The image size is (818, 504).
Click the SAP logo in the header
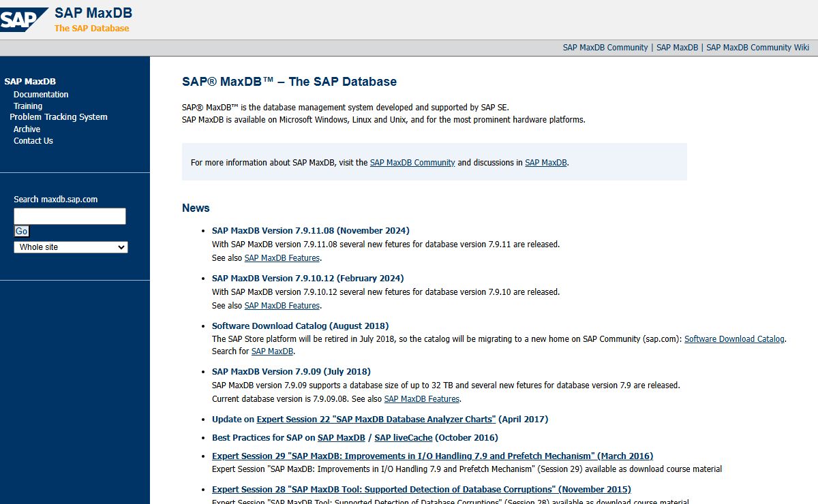coord(24,19)
